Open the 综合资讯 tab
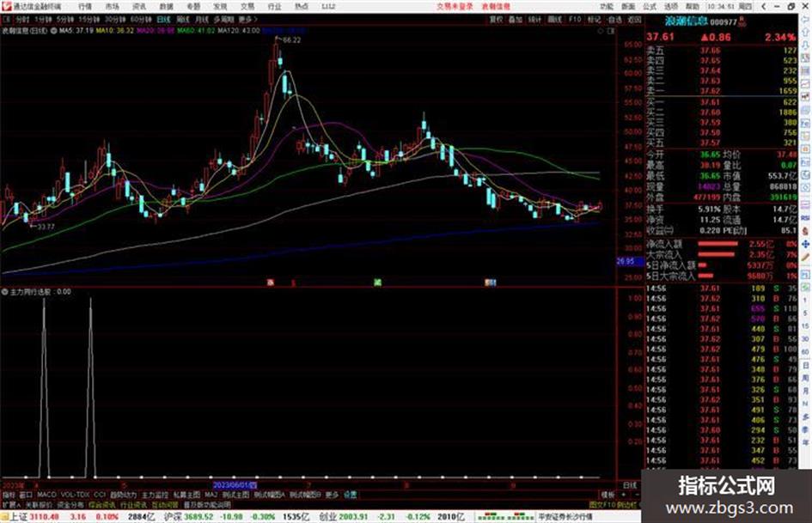This screenshot has height=523, width=812. coord(102,504)
